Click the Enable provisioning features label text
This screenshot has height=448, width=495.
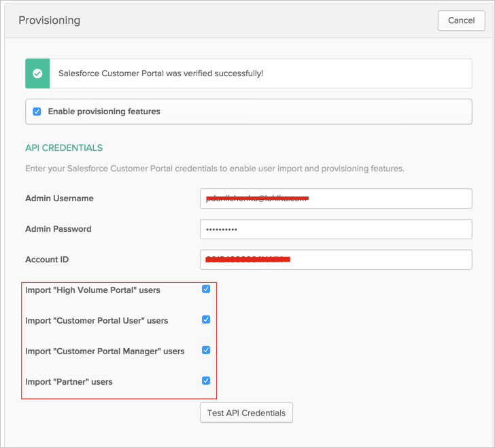pos(104,111)
